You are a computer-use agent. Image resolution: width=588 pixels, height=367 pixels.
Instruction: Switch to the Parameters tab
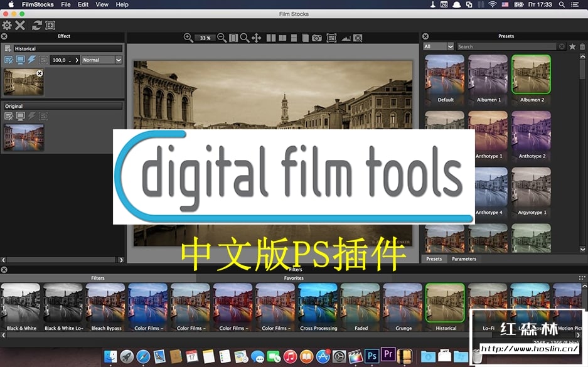pyautogui.click(x=464, y=259)
